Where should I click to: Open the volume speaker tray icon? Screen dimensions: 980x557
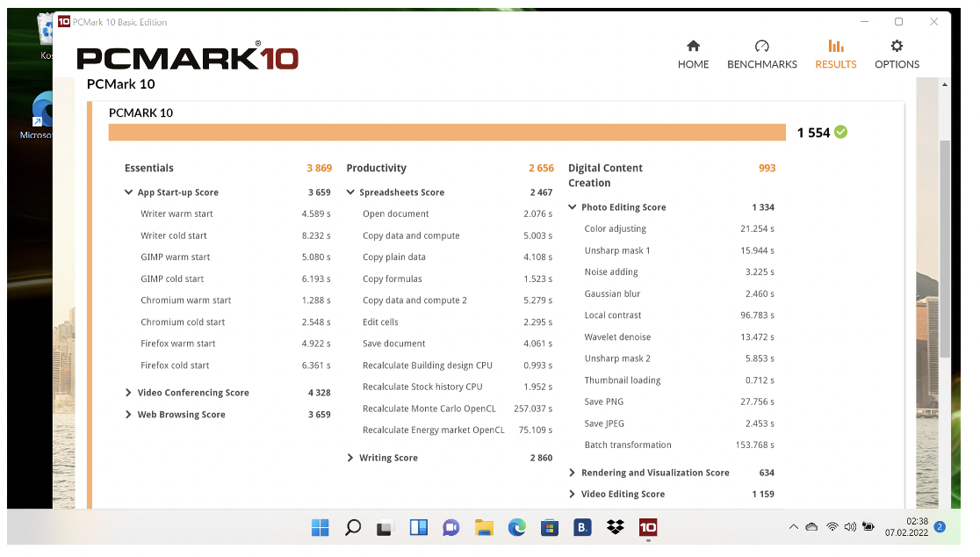(x=850, y=527)
